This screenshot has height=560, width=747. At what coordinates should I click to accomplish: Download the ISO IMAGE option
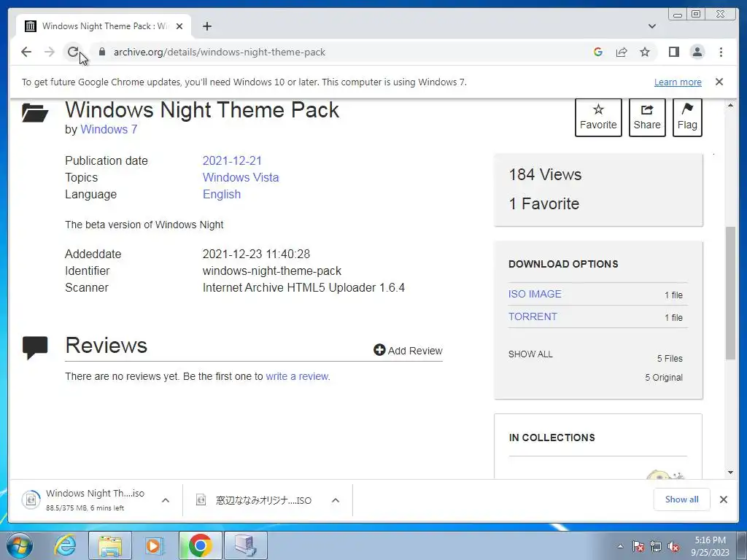click(x=535, y=294)
